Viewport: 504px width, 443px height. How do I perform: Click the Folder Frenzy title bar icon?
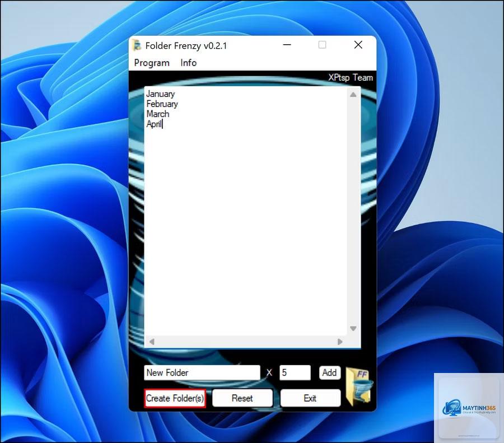click(137, 45)
